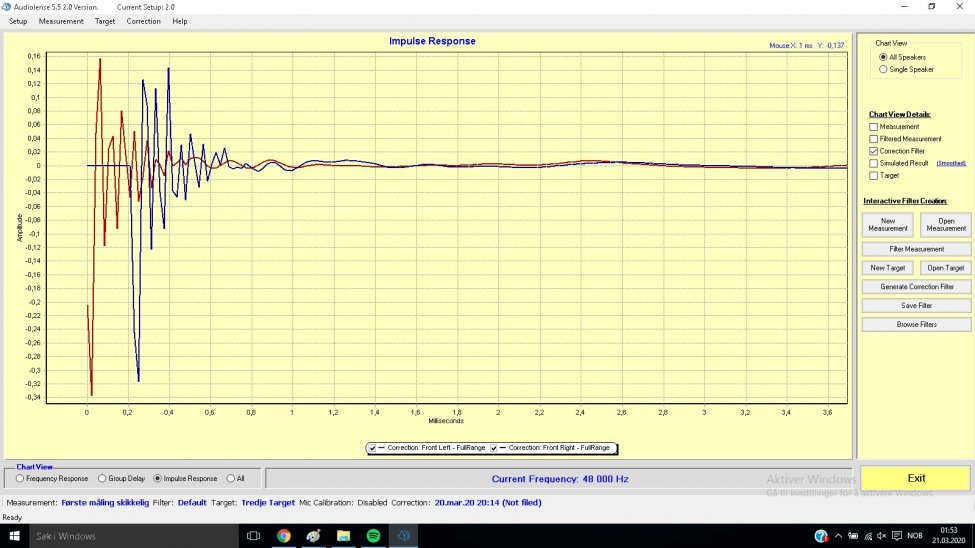Click the Open Measurement button

pyautogui.click(x=946, y=225)
